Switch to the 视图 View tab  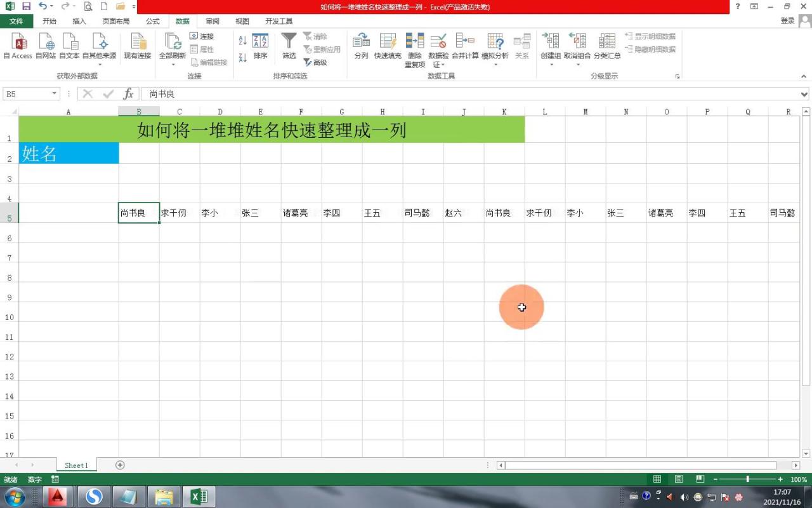pos(242,21)
